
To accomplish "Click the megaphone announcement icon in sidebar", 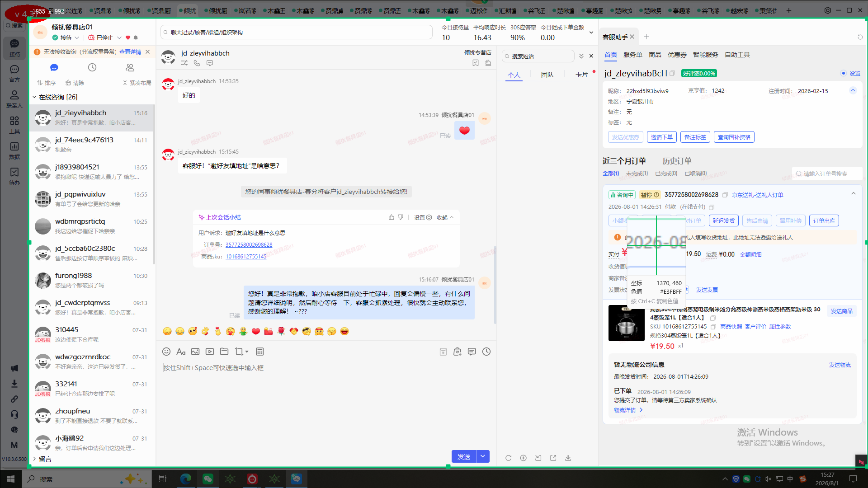I will pyautogui.click(x=14, y=368).
